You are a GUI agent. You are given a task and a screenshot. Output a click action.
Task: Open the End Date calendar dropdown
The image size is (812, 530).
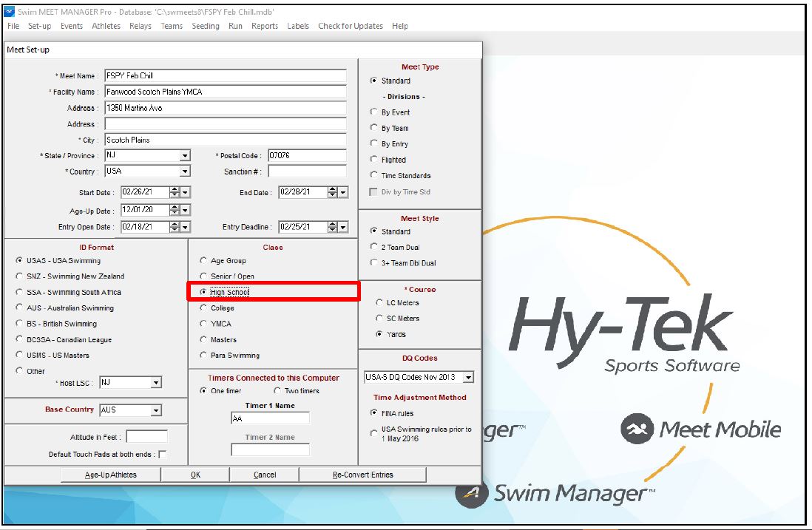pyautogui.click(x=343, y=192)
